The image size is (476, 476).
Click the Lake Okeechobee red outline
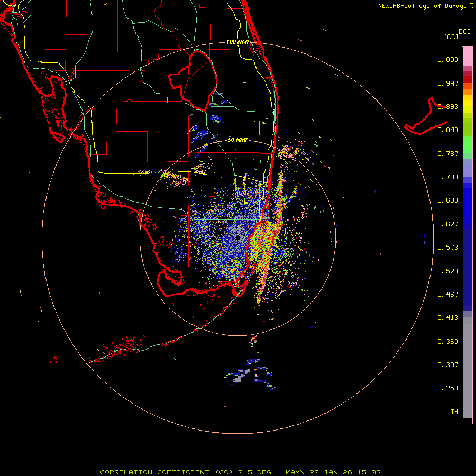point(193,80)
